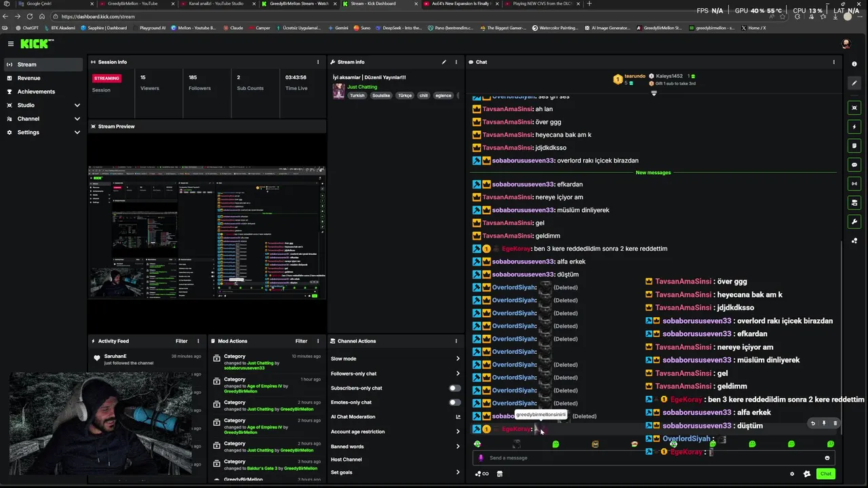Click the points infinity icon below chat
This screenshot has height=488, width=868.
click(483, 474)
